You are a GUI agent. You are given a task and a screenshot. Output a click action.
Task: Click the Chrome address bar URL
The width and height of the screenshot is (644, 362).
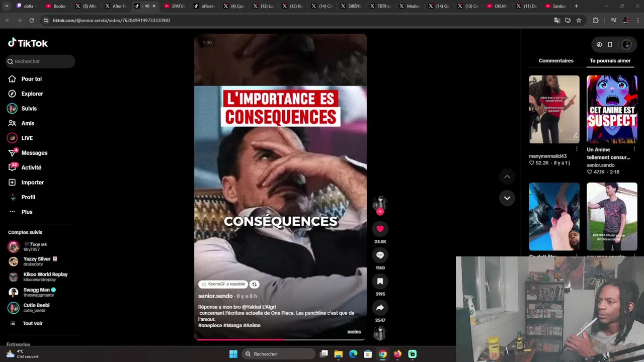click(112, 21)
